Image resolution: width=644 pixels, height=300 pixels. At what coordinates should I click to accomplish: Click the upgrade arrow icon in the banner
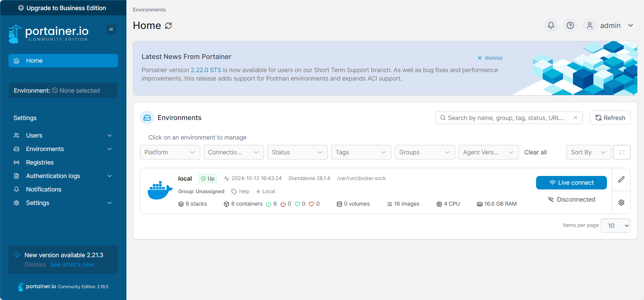21,8
